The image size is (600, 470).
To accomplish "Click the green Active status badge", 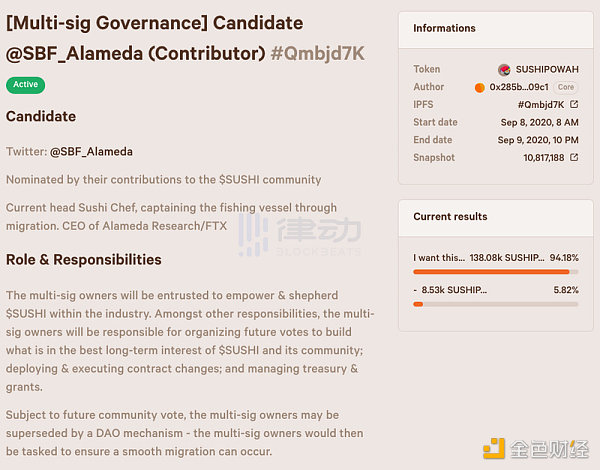I will click(x=26, y=85).
